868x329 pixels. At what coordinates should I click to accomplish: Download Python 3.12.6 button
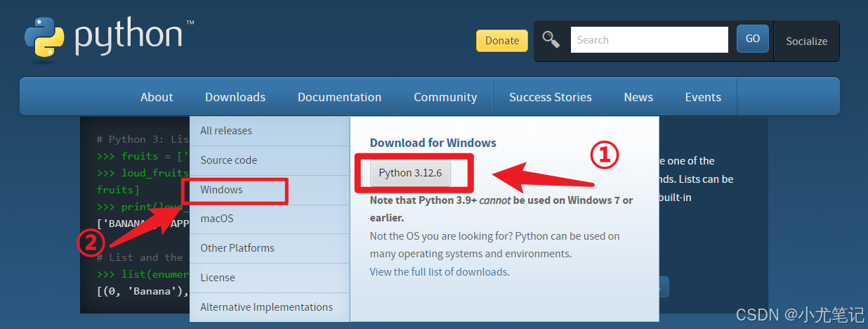[x=410, y=173]
